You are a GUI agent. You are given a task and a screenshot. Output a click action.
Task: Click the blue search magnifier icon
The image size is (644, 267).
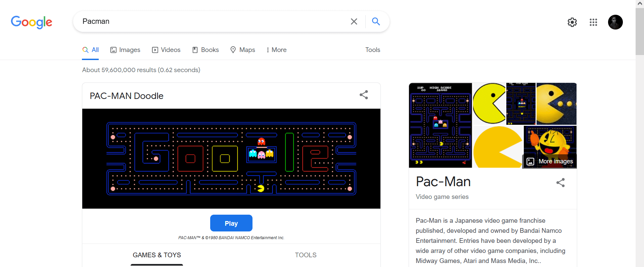pyautogui.click(x=376, y=21)
